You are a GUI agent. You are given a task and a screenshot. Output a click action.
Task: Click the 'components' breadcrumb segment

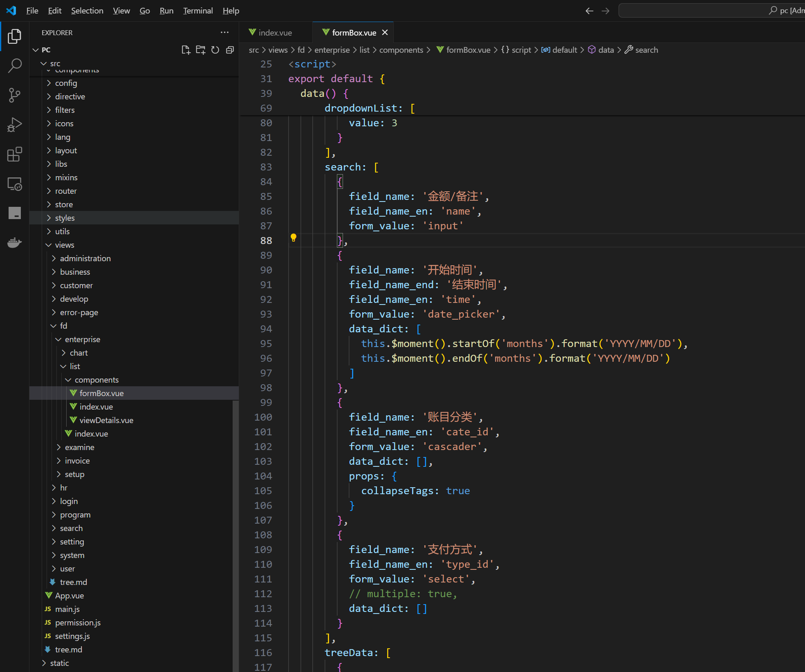[x=401, y=50]
